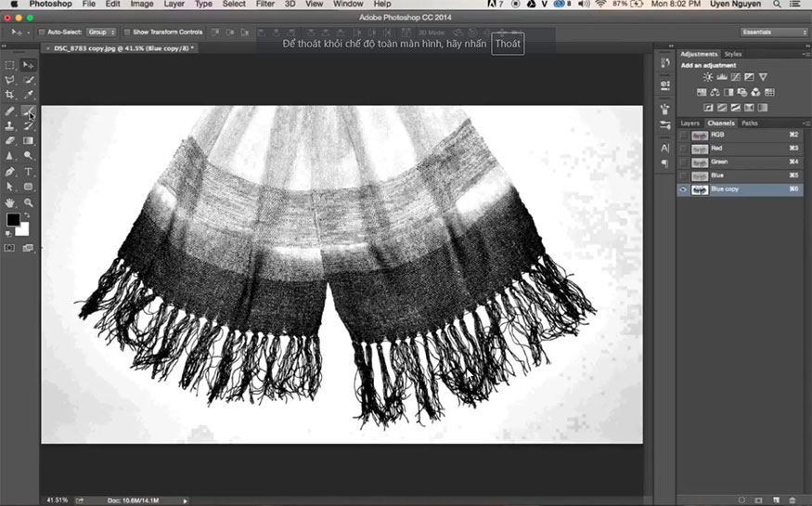The height and width of the screenshot is (506, 812).
Task: Add a Curves adjustment
Action: point(736,77)
